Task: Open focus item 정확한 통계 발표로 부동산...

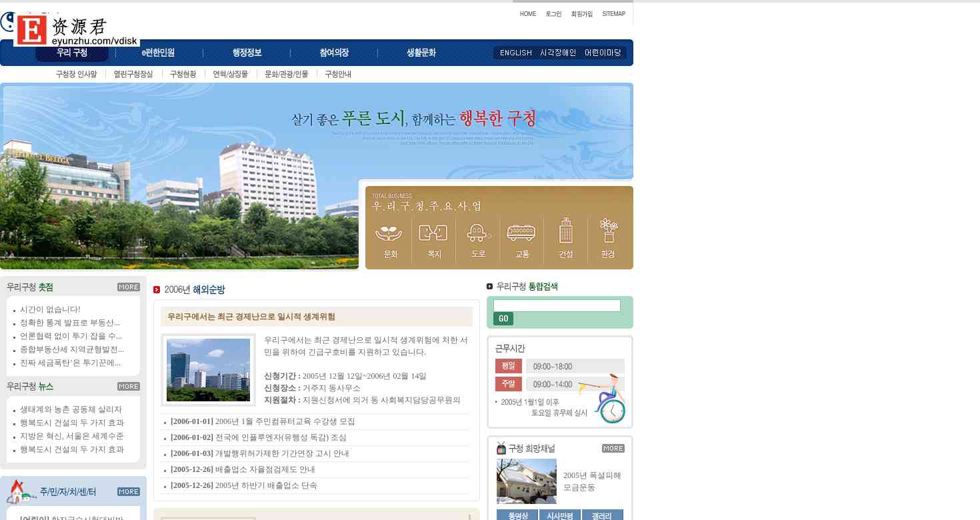Action: coord(70,323)
